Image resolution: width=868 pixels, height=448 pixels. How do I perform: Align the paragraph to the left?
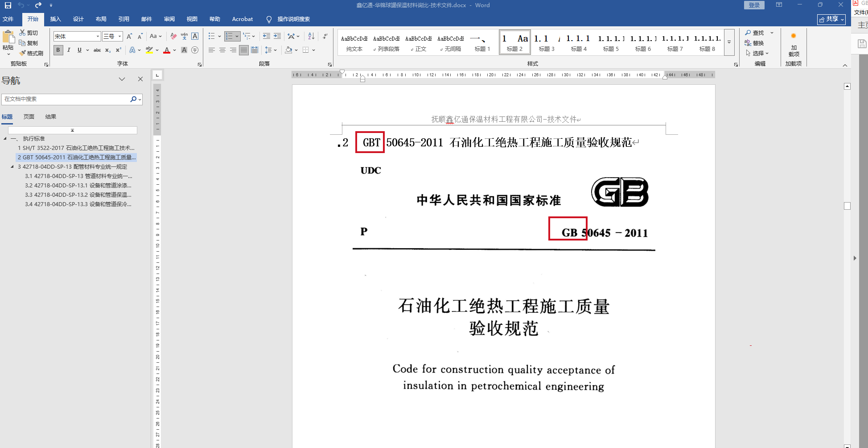coord(212,50)
